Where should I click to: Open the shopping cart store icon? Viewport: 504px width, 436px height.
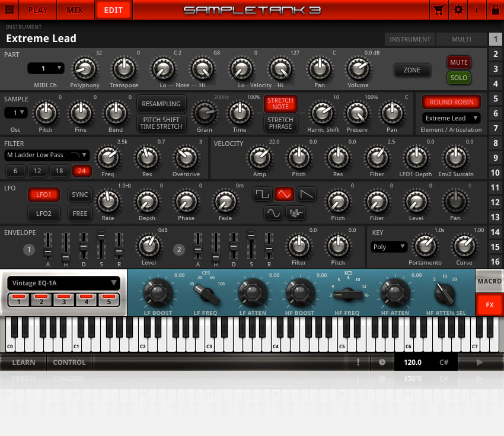(x=439, y=9)
